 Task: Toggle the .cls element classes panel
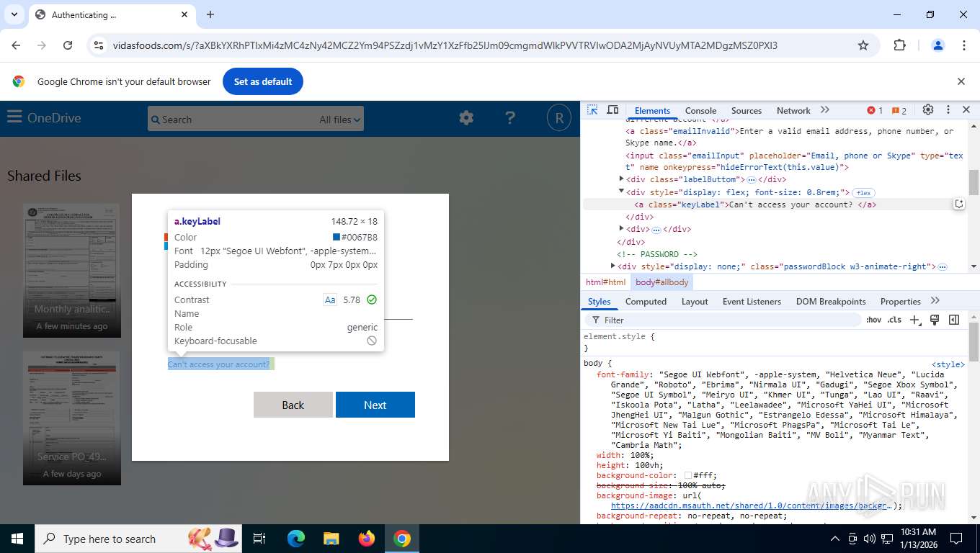tap(894, 320)
